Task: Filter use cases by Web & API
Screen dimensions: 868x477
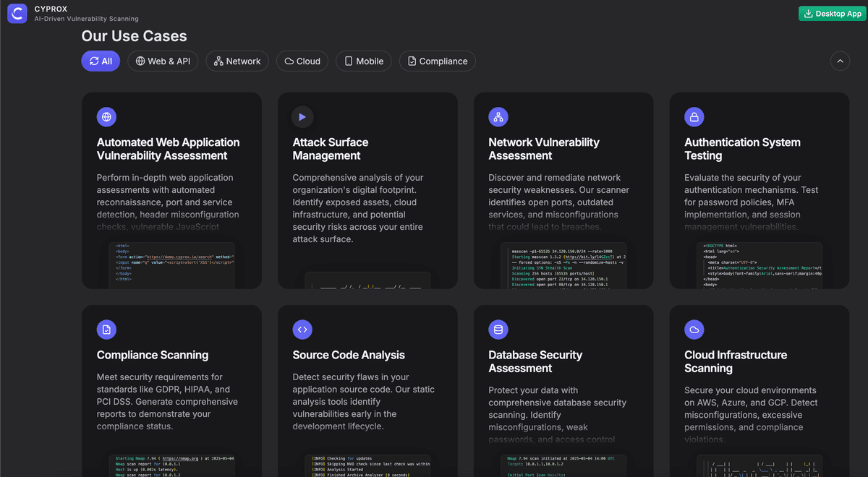Action: click(163, 61)
